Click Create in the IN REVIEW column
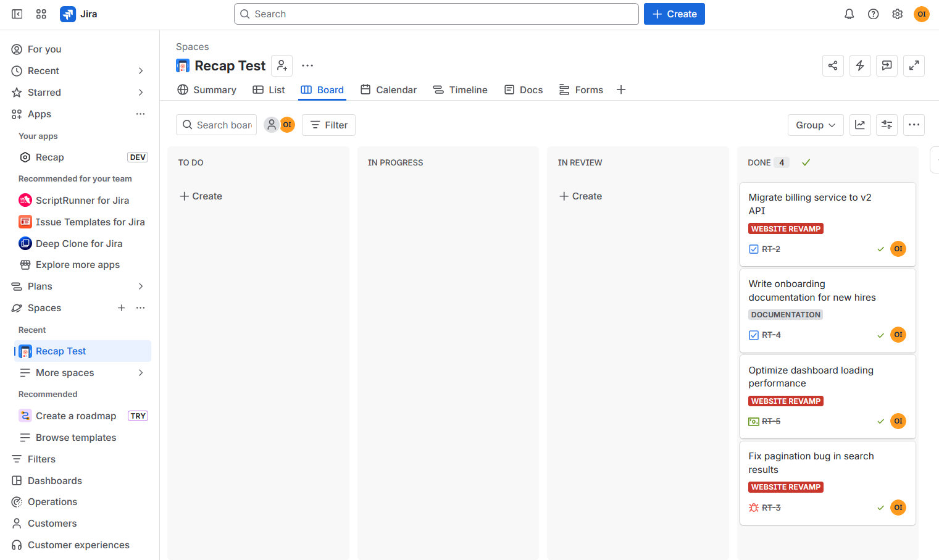This screenshot has height=560, width=939. [580, 196]
